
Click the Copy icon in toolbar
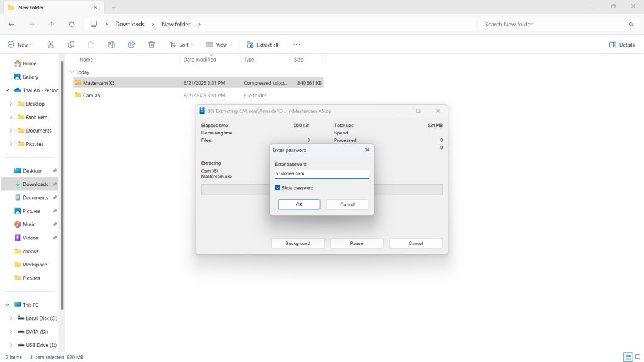(71, 45)
